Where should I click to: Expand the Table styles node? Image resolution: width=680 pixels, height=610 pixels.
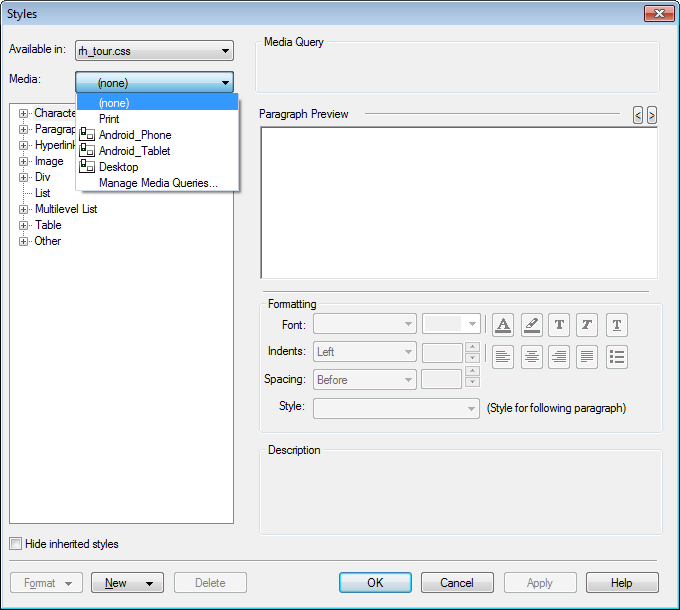tap(23, 225)
